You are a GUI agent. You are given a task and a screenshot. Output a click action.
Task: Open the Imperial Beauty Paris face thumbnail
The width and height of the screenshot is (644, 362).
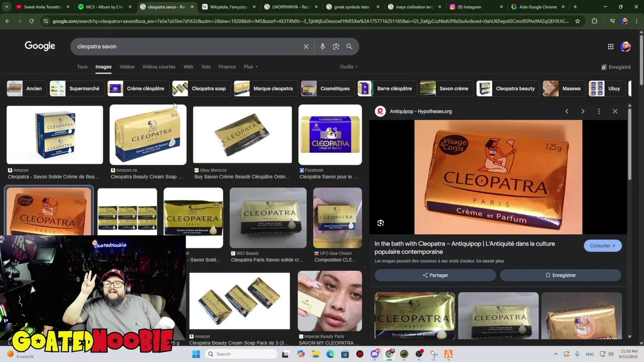330,301
